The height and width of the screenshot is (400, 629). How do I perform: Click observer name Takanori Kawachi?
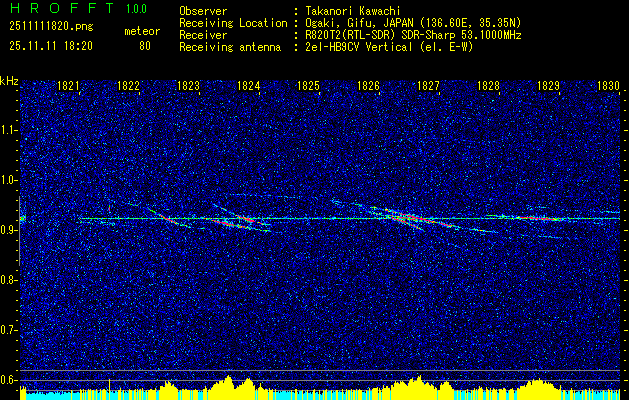352,11
